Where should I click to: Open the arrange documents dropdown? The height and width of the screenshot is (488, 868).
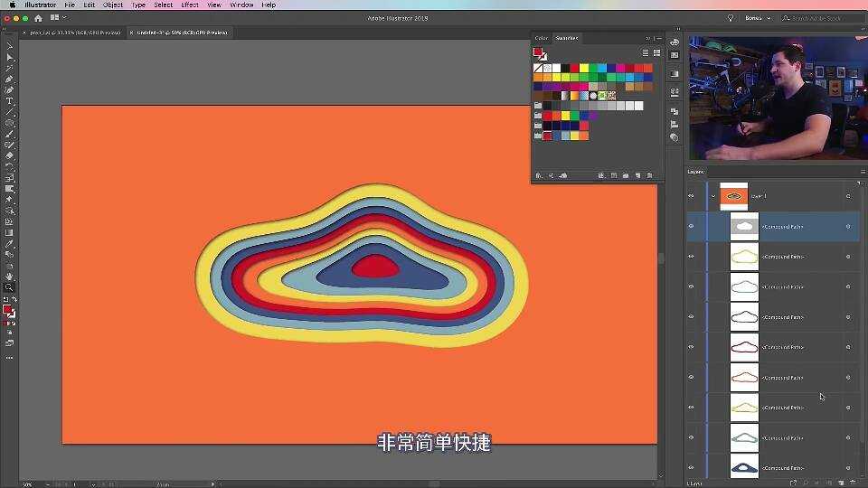[x=59, y=17]
